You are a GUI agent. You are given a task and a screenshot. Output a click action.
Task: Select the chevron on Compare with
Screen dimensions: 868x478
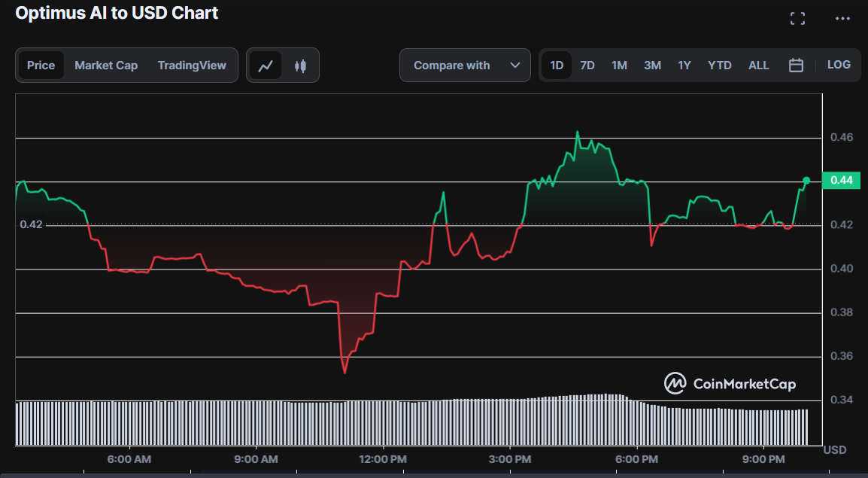(515, 65)
